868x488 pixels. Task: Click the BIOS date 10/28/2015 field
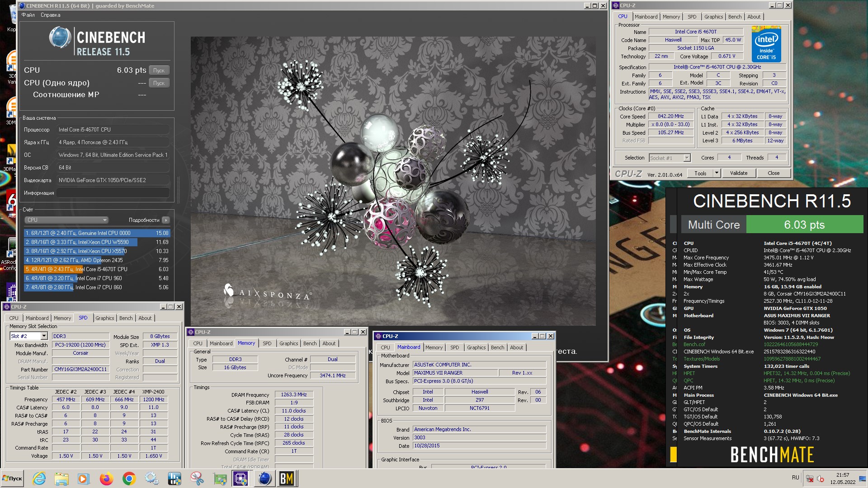(x=479, y=446)
